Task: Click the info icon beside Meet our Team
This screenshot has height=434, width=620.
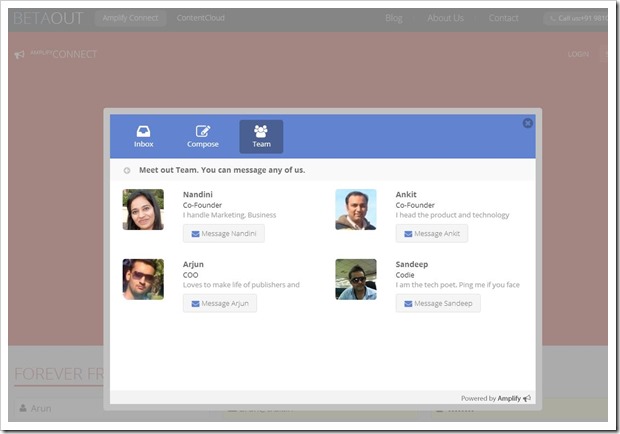Action: pos(127,170)
